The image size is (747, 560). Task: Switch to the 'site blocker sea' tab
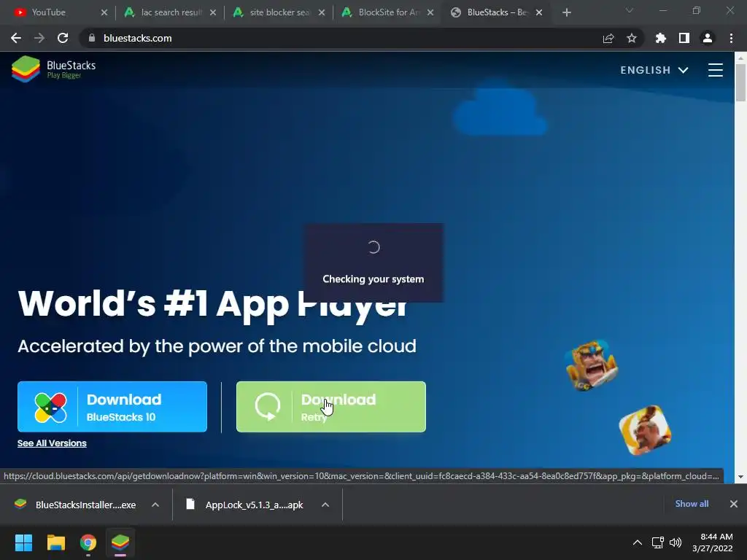tap(278, 12)
